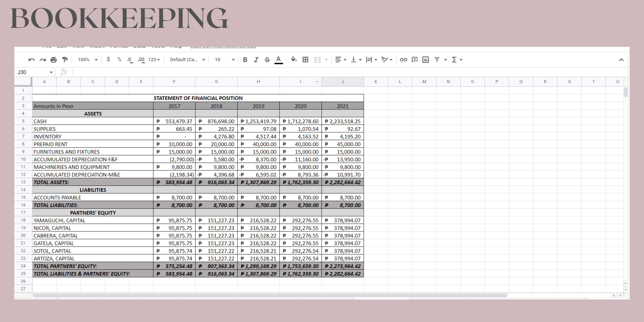This screenshot has height=322, width=644.
Task: Toggle bold formatting
Action: pos(245,60)
